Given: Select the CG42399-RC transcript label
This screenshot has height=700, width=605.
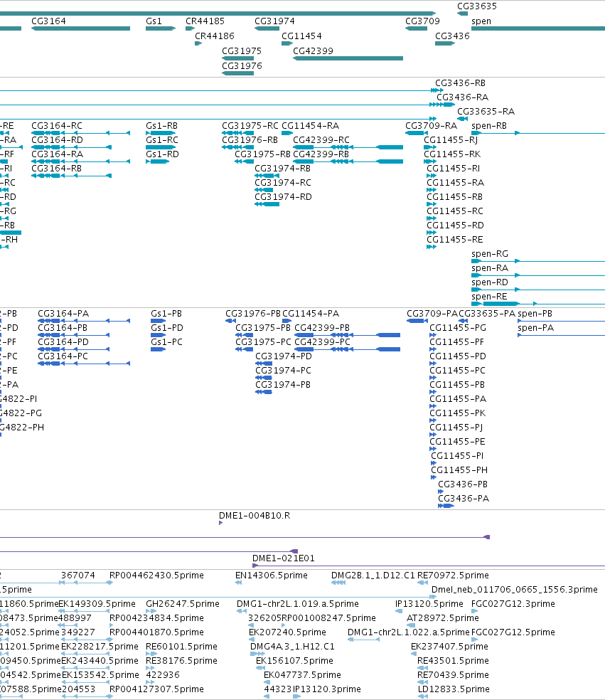Looking at the screenshot, I should [321, 140].
